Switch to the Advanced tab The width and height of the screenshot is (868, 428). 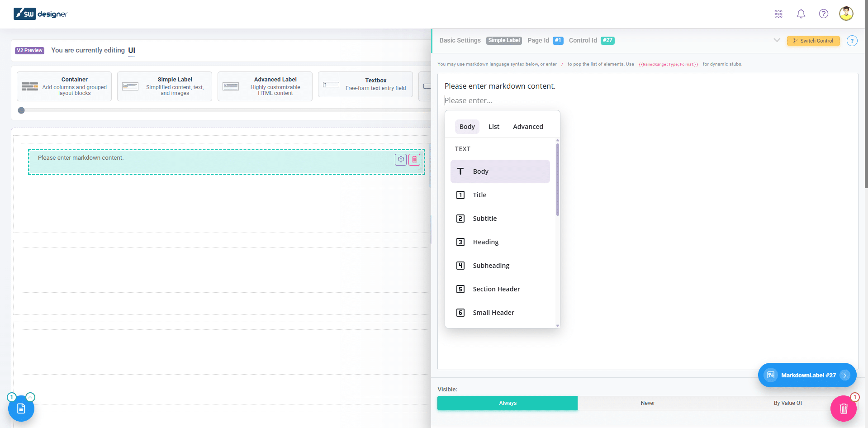(528, 127)
